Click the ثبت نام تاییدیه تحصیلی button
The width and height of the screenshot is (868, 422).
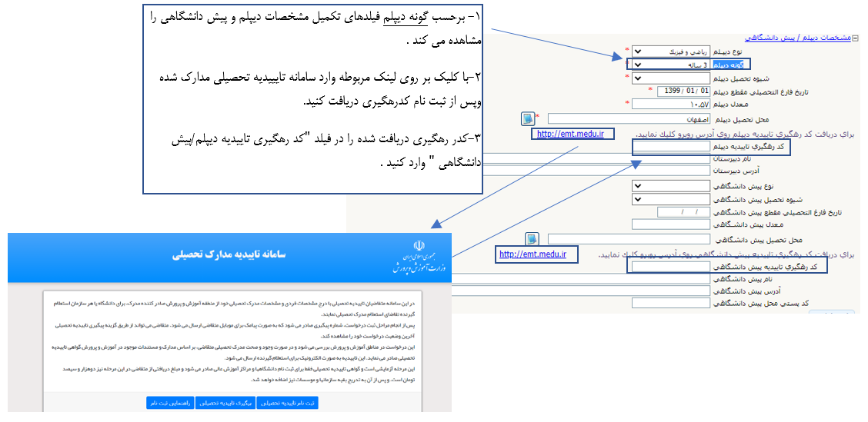coord(288,404)
